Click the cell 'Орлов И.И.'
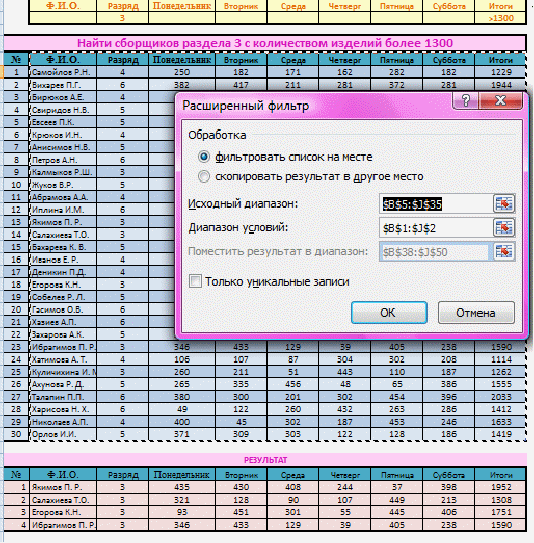Viewport: 534px width, 543px height. point(63,434)
